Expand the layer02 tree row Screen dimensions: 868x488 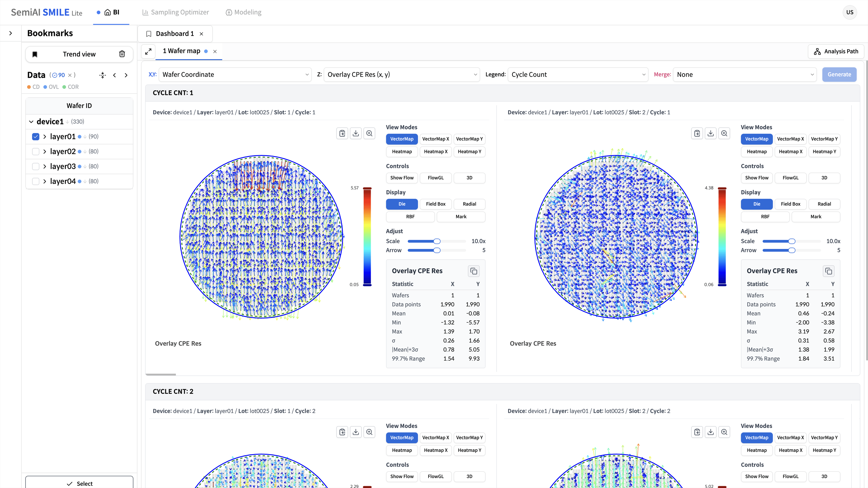45,152
